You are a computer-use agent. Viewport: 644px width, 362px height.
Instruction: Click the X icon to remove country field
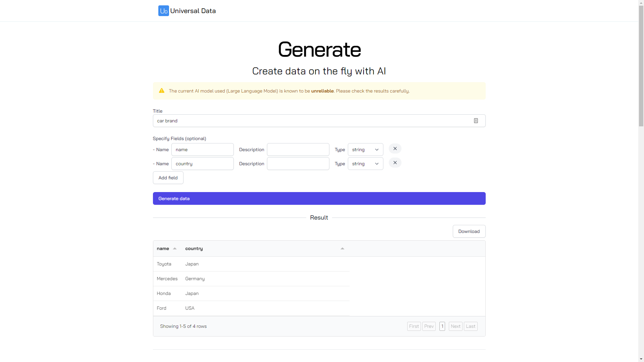394,163
